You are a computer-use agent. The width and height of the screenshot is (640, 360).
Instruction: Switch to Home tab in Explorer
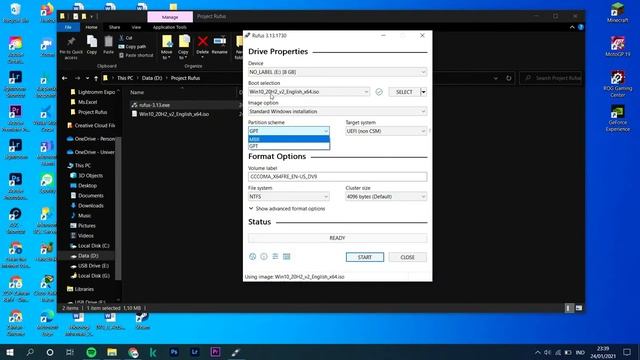91,27
